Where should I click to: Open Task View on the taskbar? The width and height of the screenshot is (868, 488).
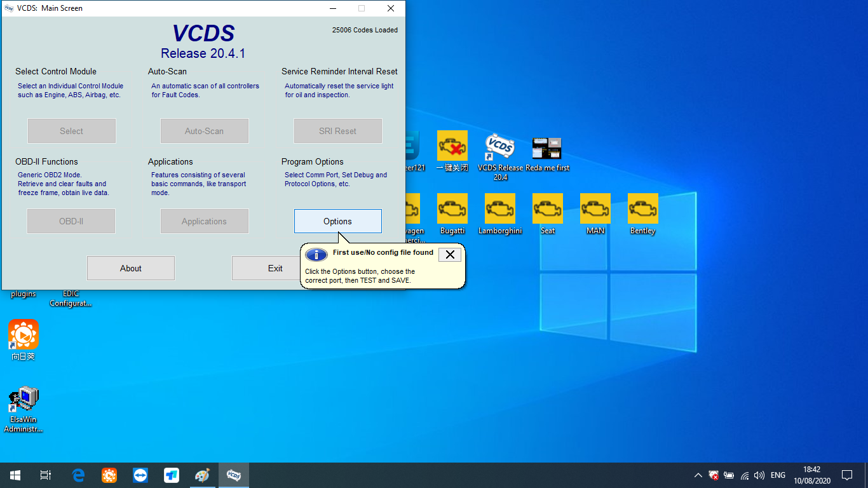tap(46, 475)
